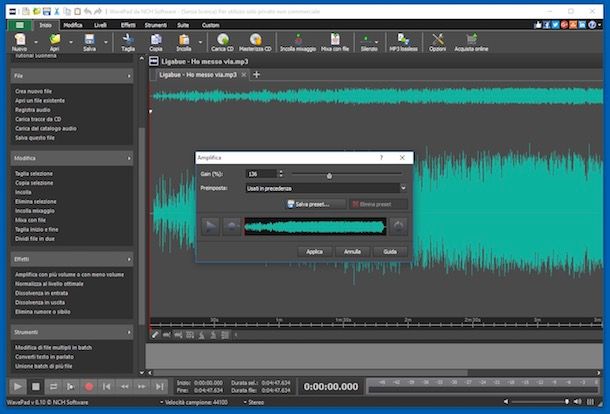
Task: Open the Stereo channel dropdown
Action: pyautogui.click(x=254, y=402)
